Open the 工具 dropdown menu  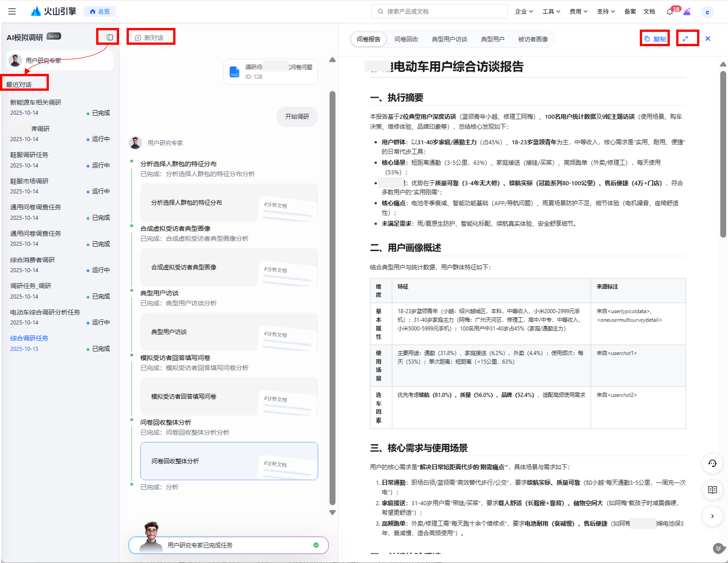[551, 12]
